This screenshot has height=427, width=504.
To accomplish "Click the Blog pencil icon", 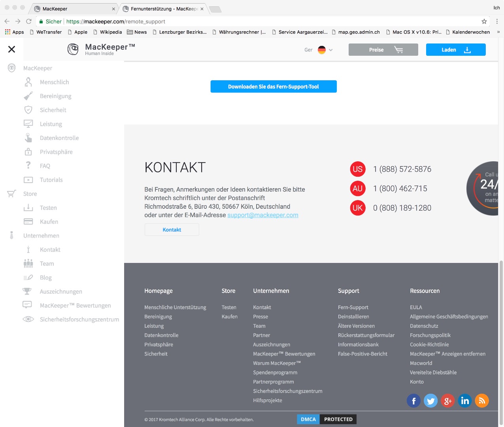I will point(28,278).
